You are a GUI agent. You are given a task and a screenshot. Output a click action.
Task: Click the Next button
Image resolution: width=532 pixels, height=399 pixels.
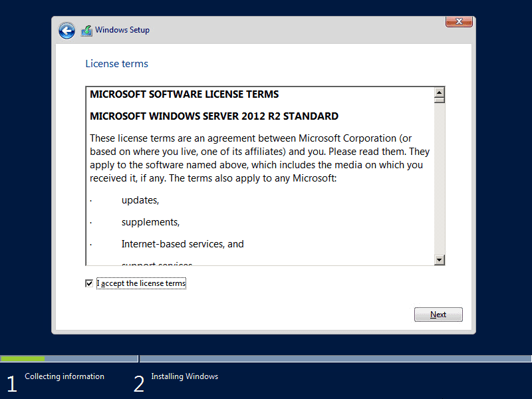(x=438, y=314)
